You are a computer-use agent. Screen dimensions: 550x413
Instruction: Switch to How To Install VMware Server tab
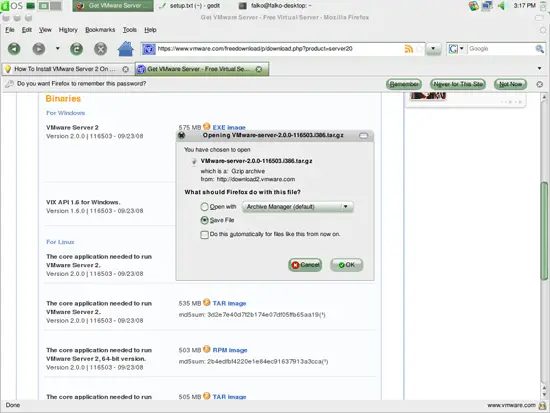pyautogui.click(x=65, y=69)
